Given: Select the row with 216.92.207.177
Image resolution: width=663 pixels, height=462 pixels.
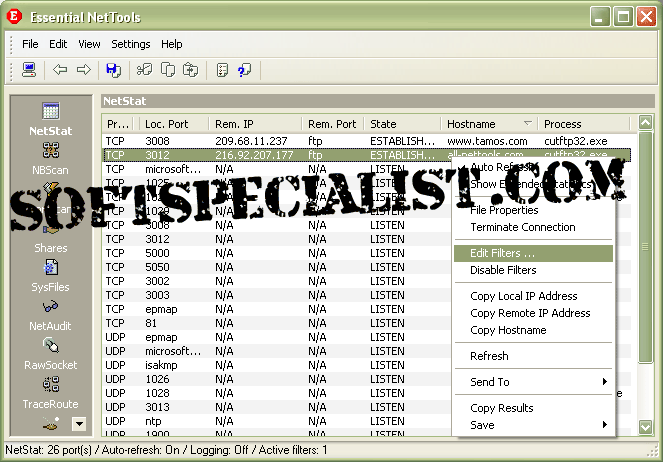Looking at the screenshot, I should [x=367, y=155].
